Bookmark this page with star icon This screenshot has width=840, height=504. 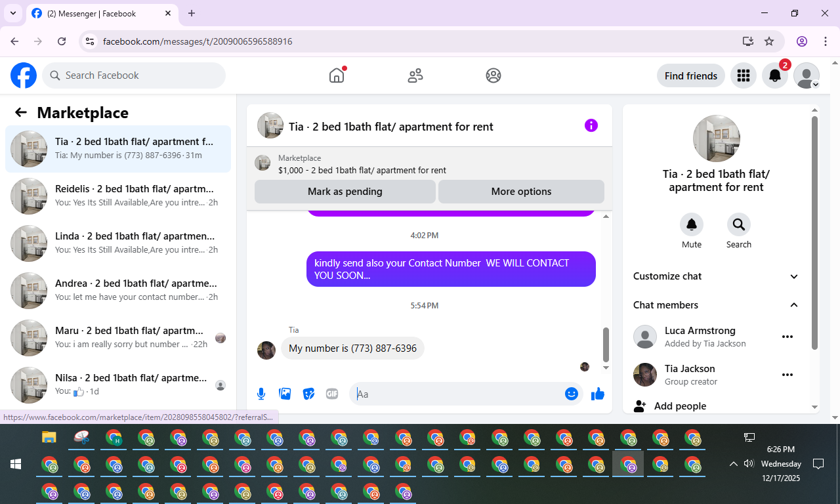tap(769, 41)
